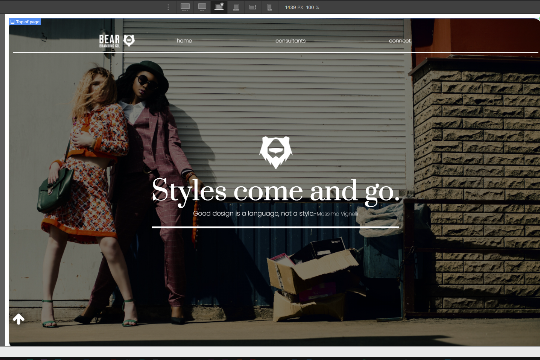Select the 'Good design is a language' quote
540x360 pixels.
pyautogui.click(x=275, y=214)
